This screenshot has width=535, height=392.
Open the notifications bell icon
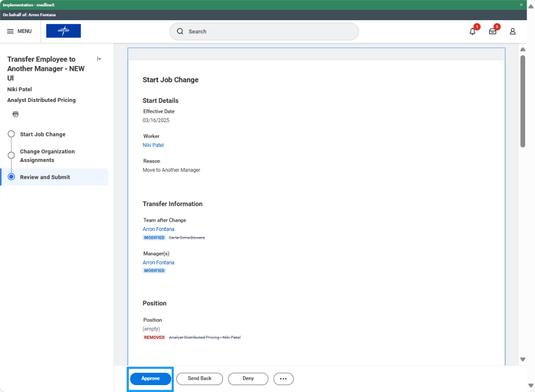click(x=472, y=31)
